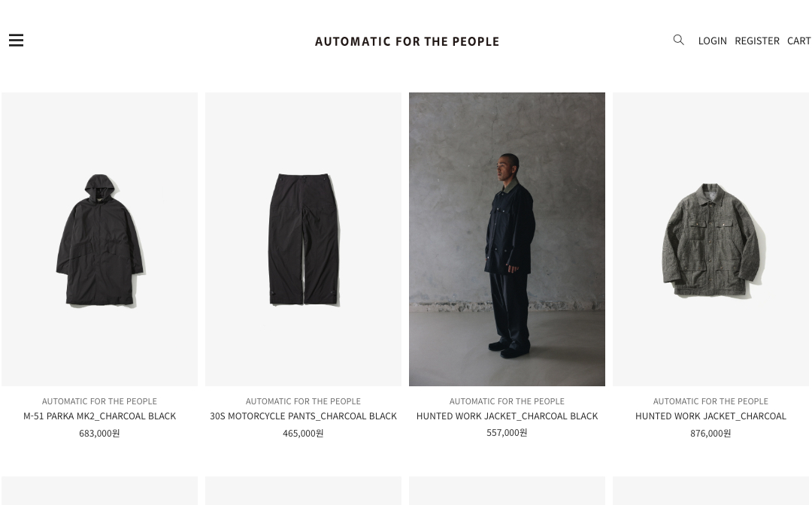Click the HUNTED WORK JACKET_CHARCOAL BLACK title

507,416
